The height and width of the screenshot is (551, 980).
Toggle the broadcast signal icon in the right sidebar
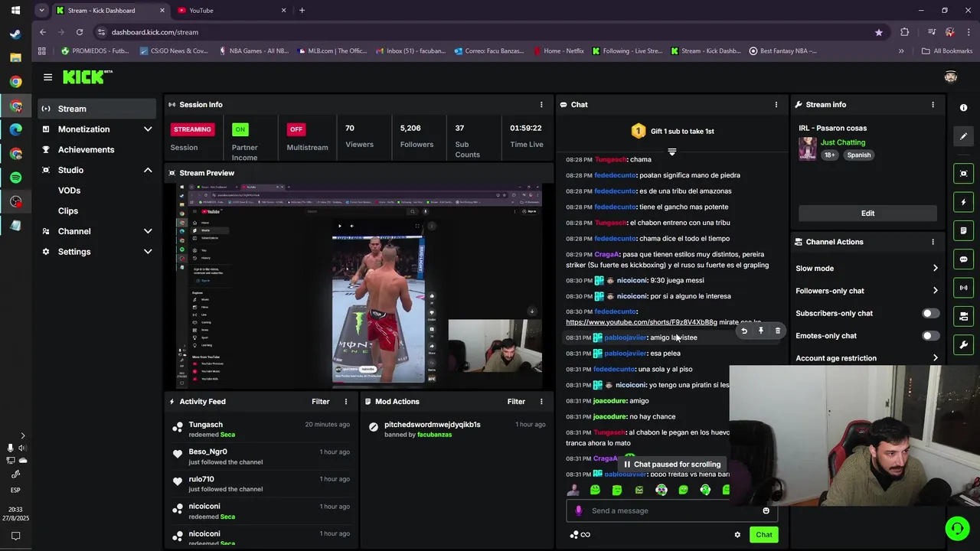(x=964, y=288)
